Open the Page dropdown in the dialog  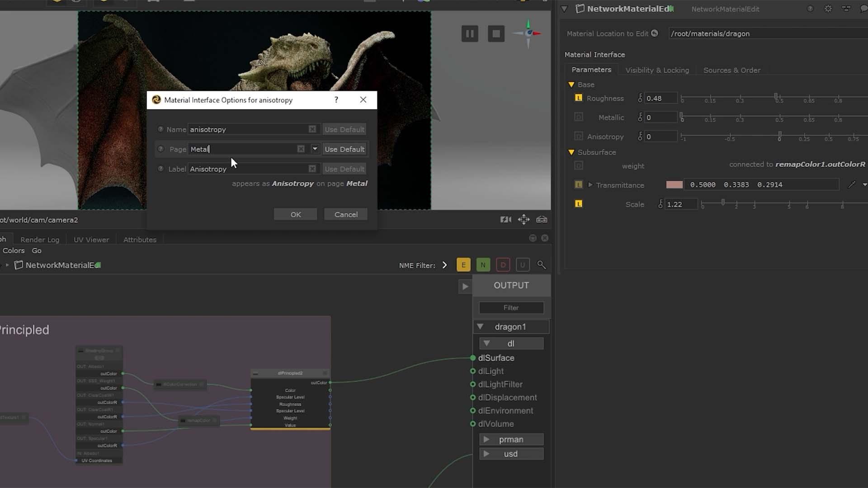tap(315, 149)
